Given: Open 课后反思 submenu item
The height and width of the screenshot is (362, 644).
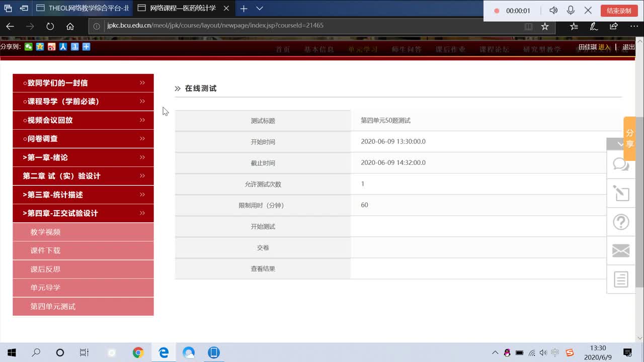Looking at the screenshot, I should coord(83,269).
